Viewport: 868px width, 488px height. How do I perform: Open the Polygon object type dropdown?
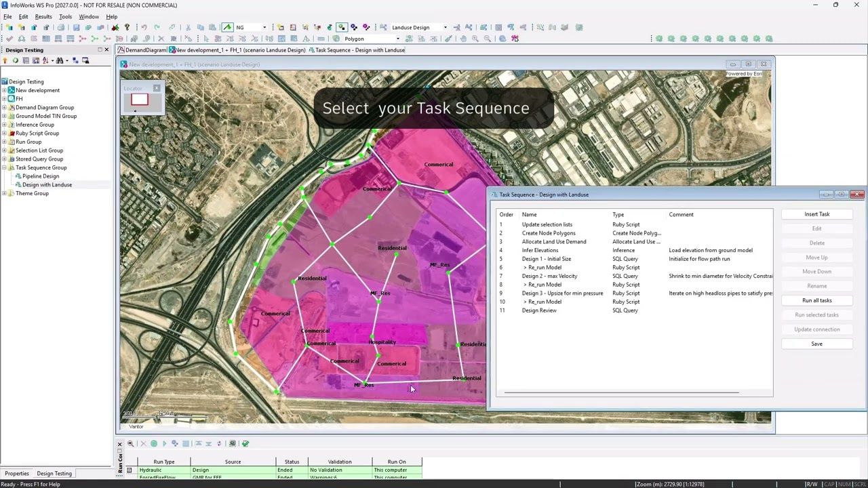pos(397,39)
